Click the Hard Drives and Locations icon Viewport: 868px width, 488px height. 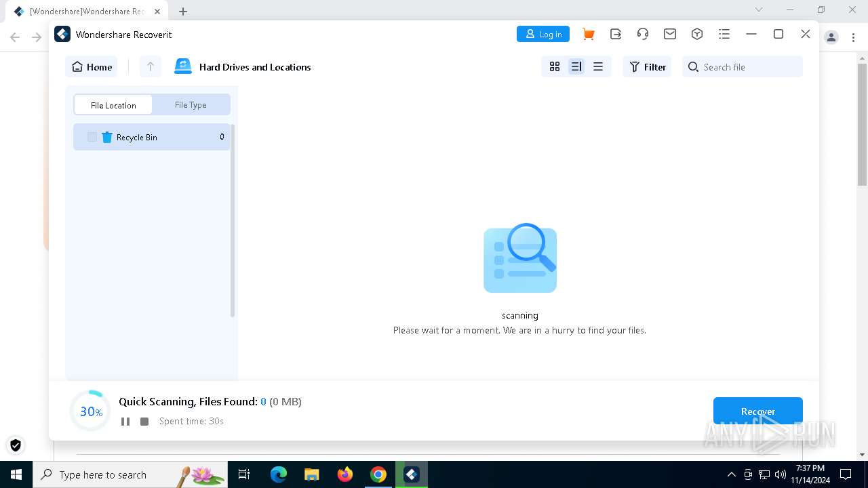tap(183, 66)
